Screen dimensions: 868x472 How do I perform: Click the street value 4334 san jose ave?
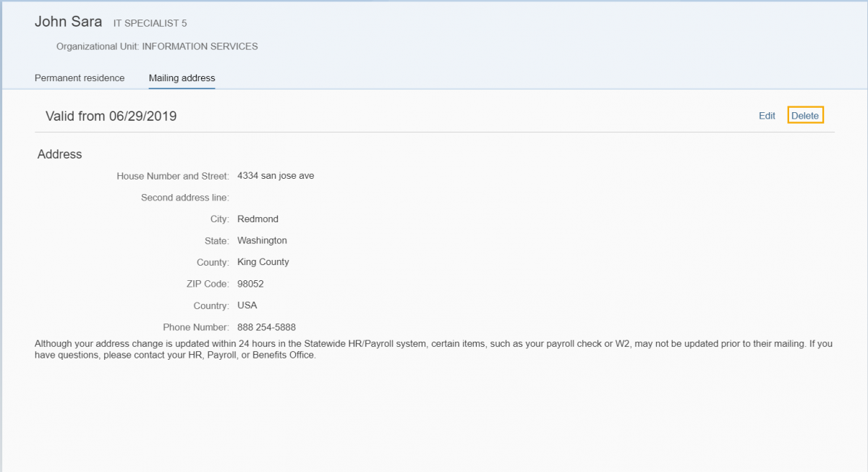click(276, 176)
